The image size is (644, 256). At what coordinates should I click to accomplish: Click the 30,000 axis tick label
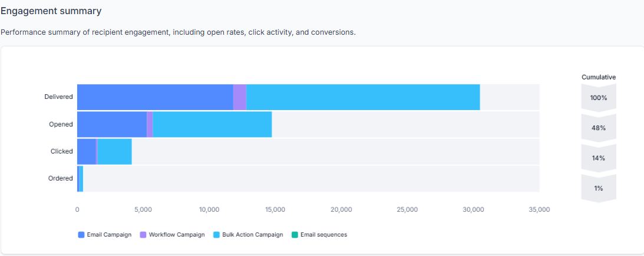click(x=473, y=210)
